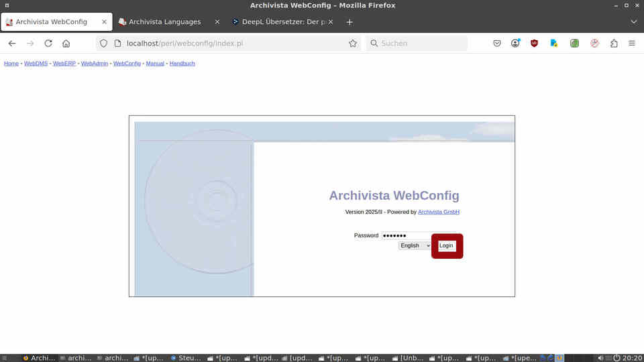Open the Home link

tap(11, 63)
